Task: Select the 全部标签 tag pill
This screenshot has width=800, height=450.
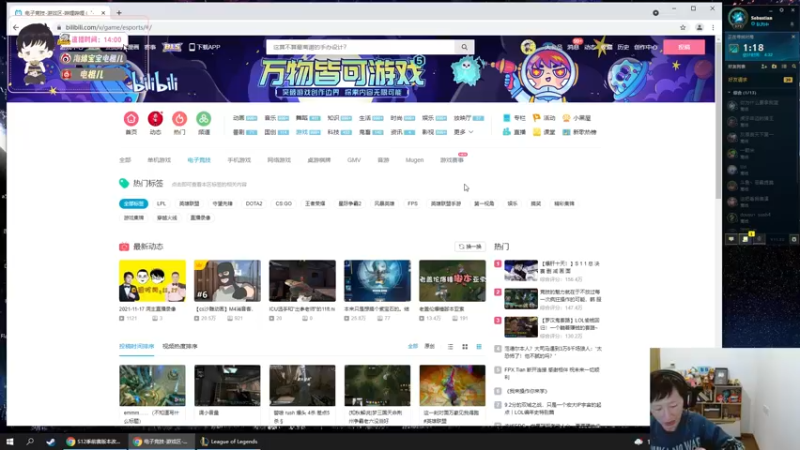Action: coord(134,204)
